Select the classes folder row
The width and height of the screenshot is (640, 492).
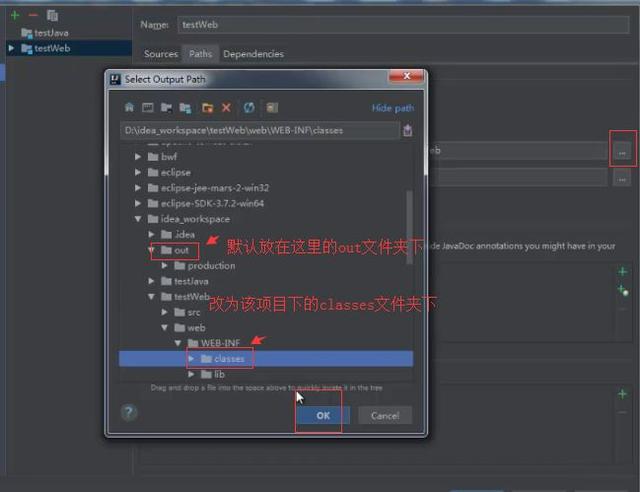(266, 358)
